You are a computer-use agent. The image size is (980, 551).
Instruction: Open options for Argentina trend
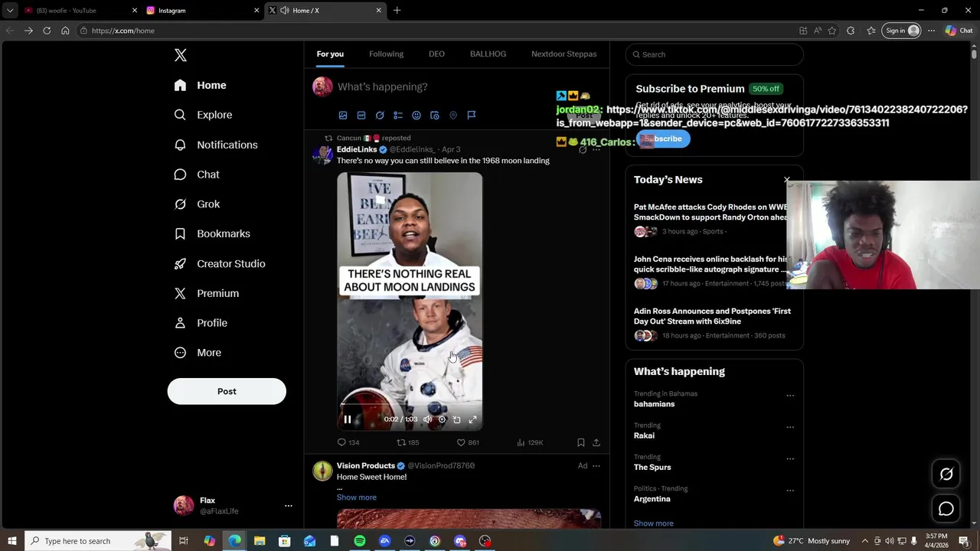790,491
